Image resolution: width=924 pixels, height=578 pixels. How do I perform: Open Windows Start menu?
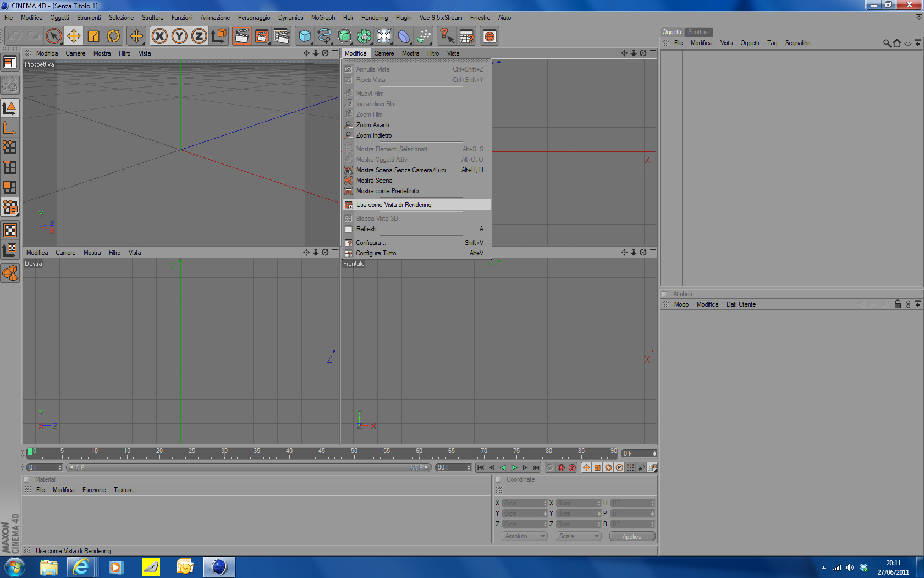(14, 566)
